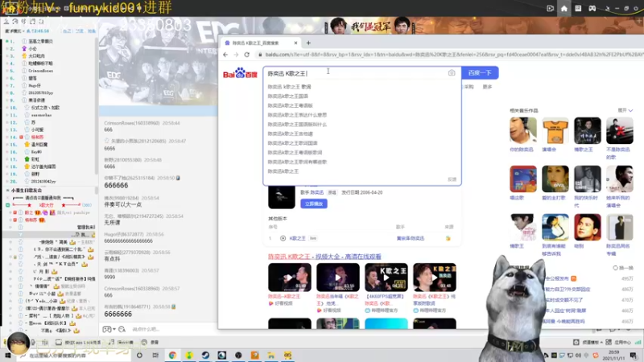644x362 pixels.
Task: Select suggestion 陈奕迅k歌之王吉他谱
Action: 290,134
